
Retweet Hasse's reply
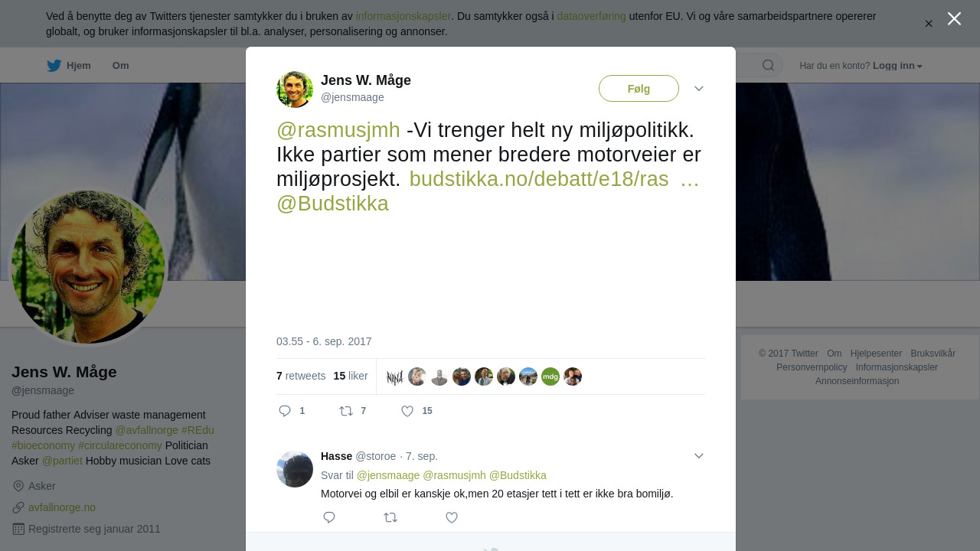click(x=390, y=517)
